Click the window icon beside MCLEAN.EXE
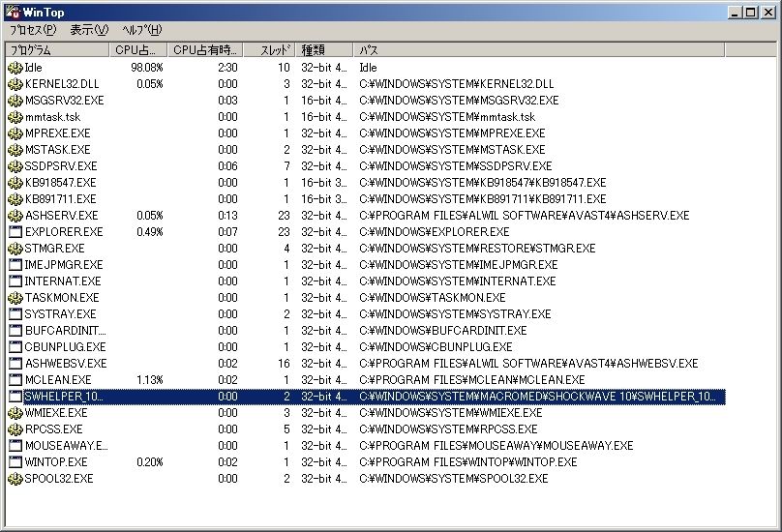 coord(15,380)
